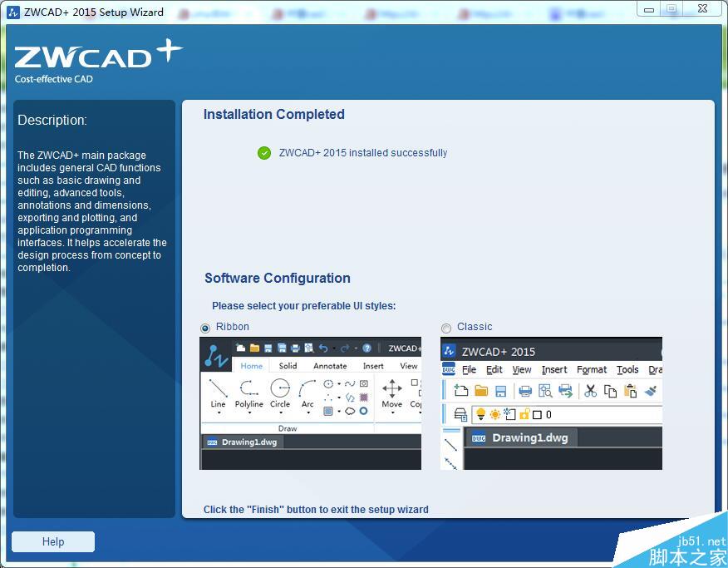
Task: Maximize the Setup Wizard window
Action: [x=671, y=9]
